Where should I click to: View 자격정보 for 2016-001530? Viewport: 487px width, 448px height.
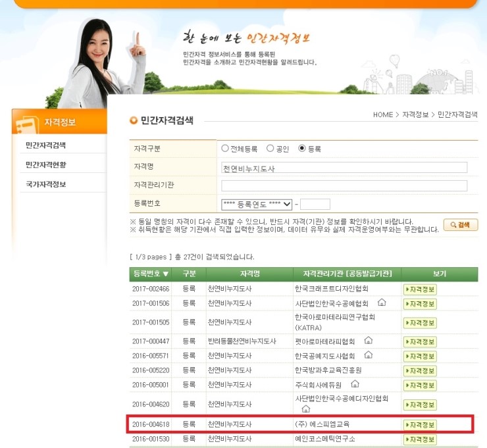(421, 439)
